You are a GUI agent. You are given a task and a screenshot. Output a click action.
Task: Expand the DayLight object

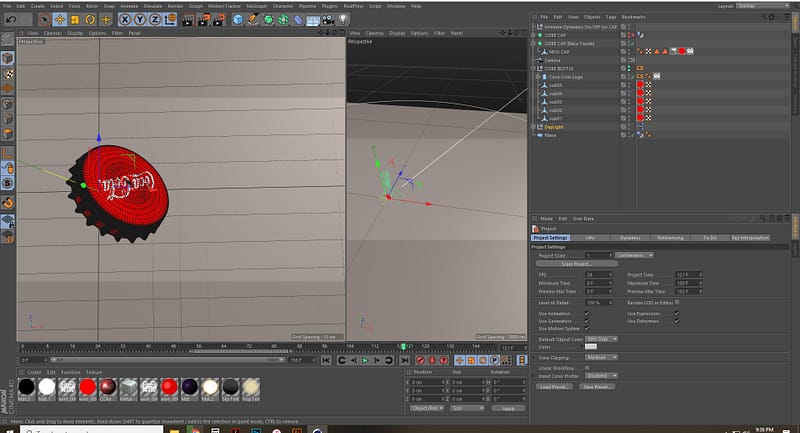[534, 127]
